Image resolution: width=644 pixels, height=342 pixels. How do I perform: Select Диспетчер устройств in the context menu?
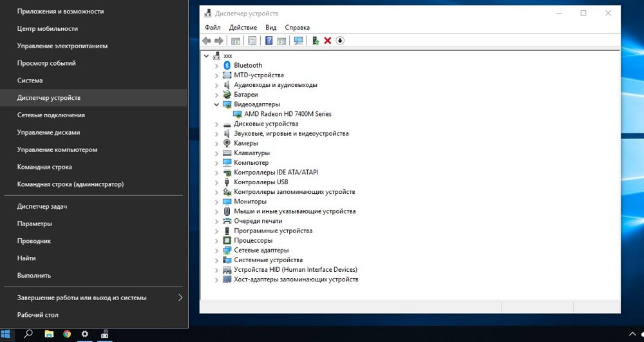pos(94,98)
